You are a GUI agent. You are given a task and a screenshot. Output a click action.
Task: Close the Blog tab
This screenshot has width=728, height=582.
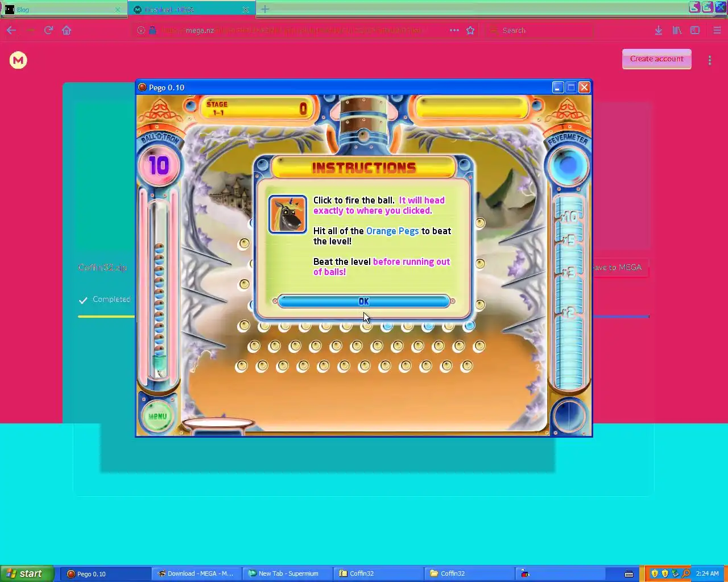[x=118, y=10]
